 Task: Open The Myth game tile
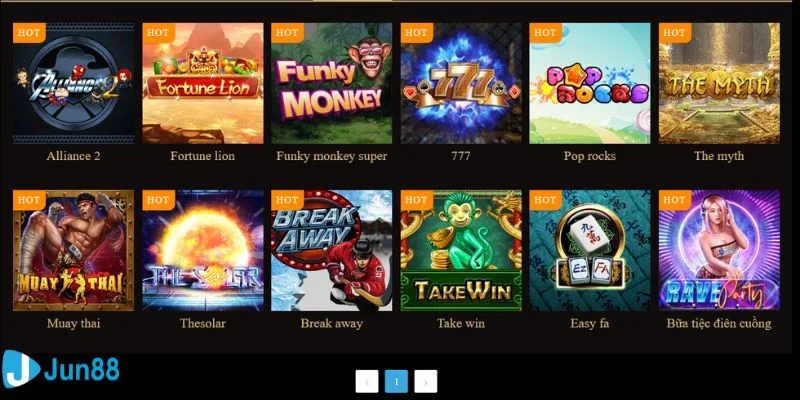click(719, 83)
